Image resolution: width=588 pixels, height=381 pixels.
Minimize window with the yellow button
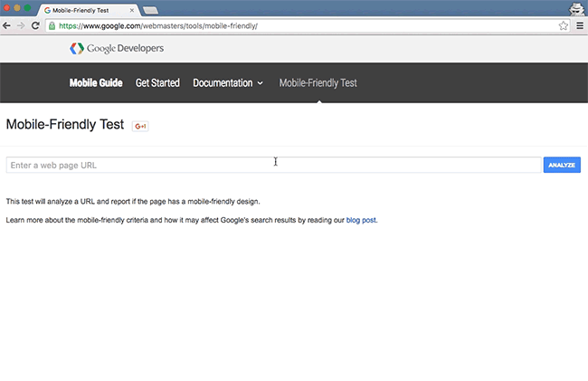tap(17, 8)
